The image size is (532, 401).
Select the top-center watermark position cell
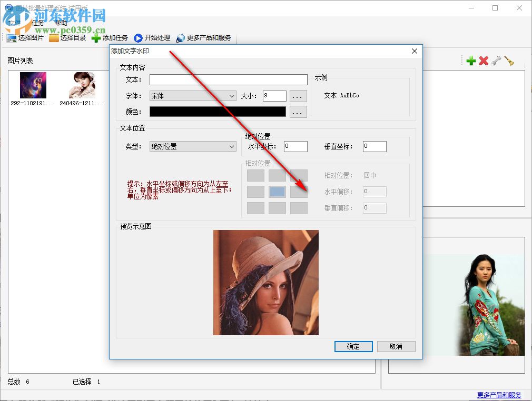coord(277,175)
